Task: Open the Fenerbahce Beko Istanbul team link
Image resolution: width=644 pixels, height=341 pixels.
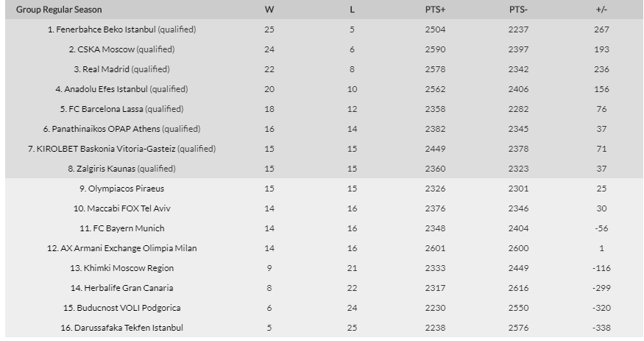Action: [106, 29]
